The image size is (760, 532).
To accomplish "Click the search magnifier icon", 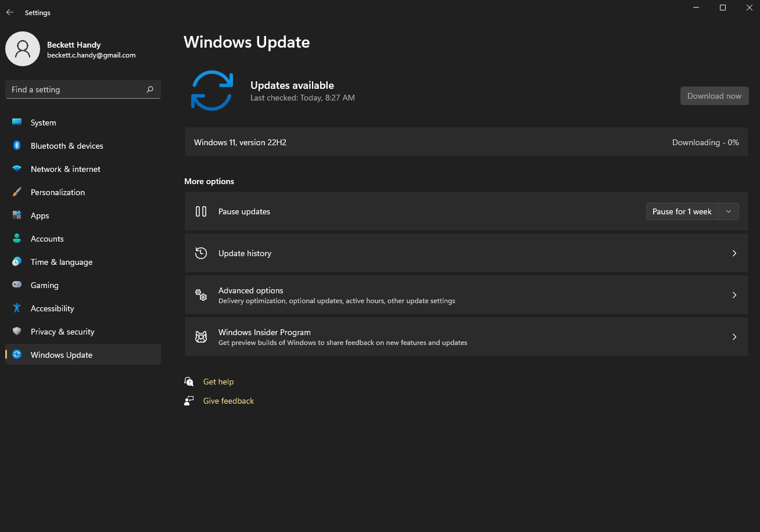I will pos(150,89).
